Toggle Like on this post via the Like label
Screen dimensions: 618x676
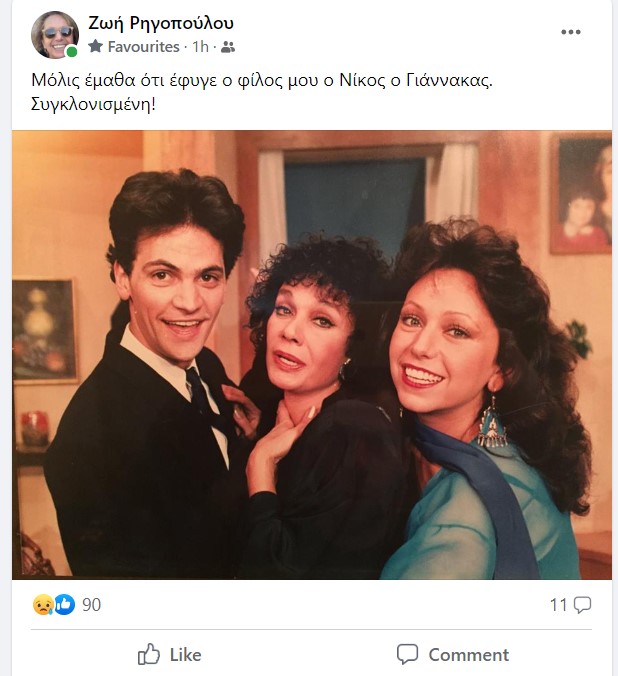click(x=185, y=655)
